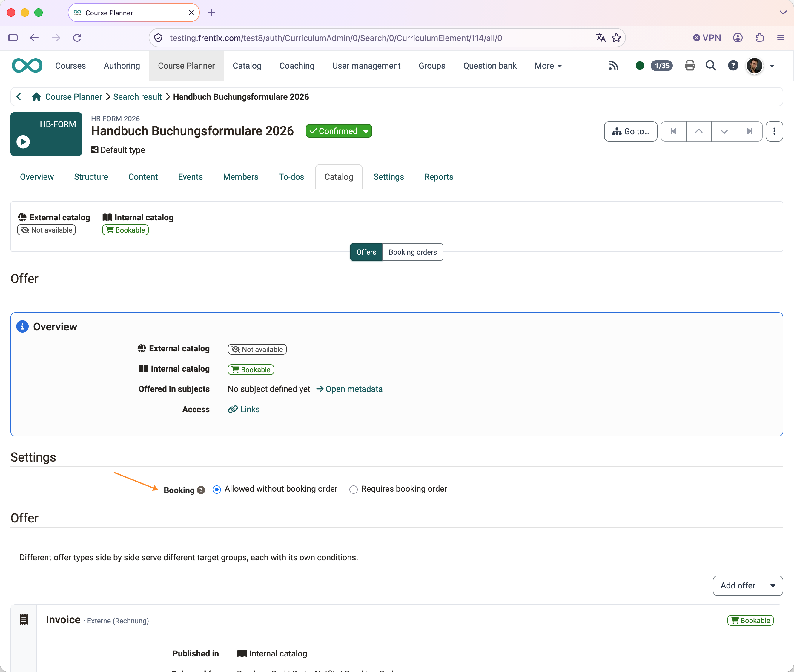Expand the user profile menu caret
The image size is (794, 672).
[x=772, y=66]
